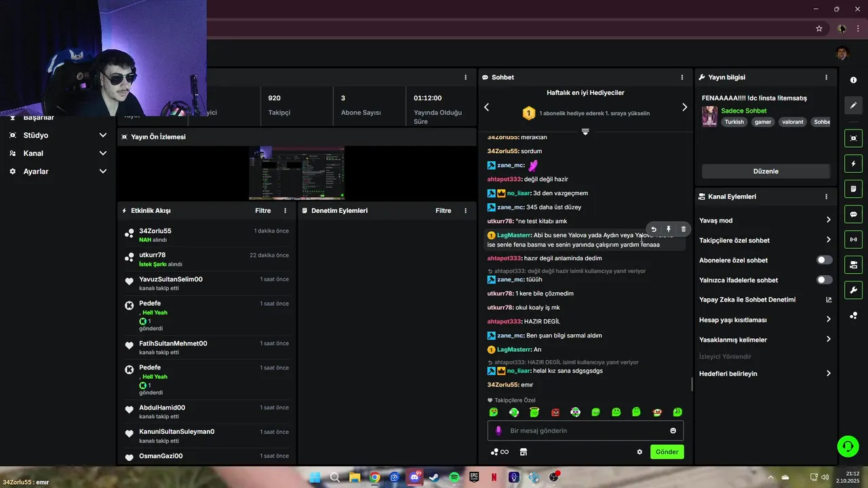Reply to LagMasterr's hovered chat message
868x488 pixels.
tap(654, 229)
